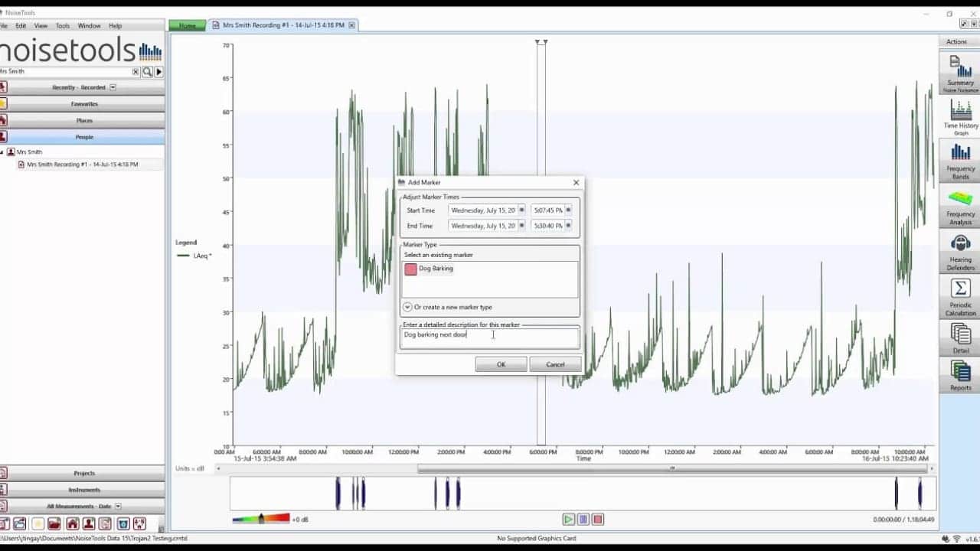
Task: Open the View menu
Action: click(41, 26)
